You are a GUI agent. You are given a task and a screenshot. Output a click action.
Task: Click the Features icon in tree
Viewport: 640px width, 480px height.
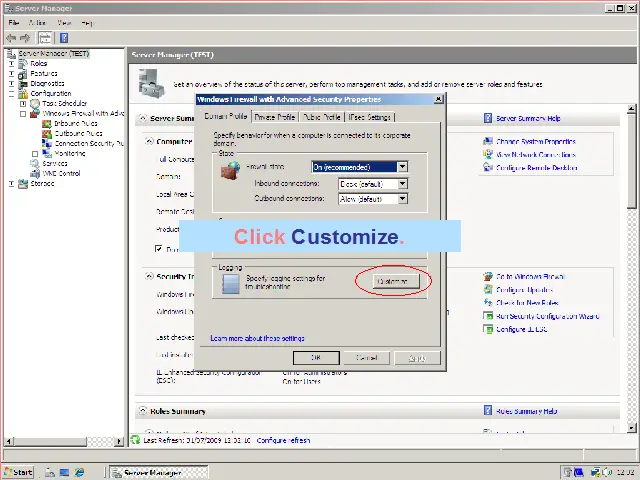(x=23, y=74)
